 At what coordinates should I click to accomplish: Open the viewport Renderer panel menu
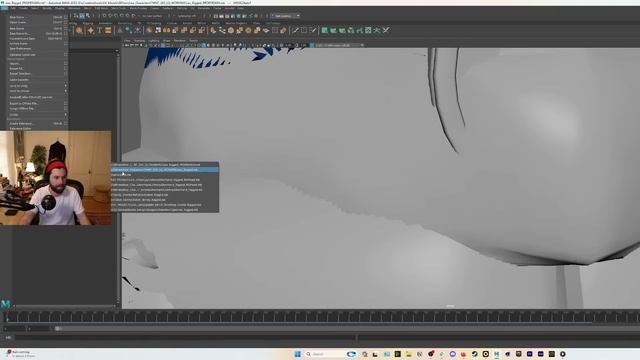[x=180, y=41]
